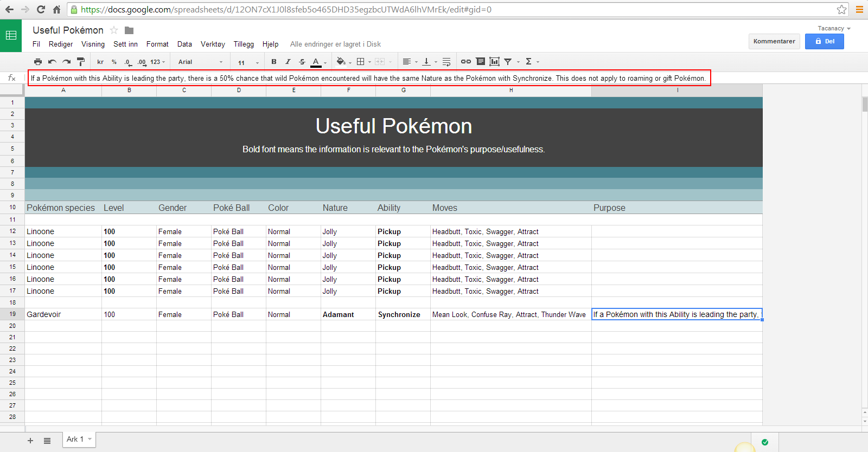The height and width of the screenshot is (452, 868).
Task: Click the filter icon
Action: coord(508,62)
